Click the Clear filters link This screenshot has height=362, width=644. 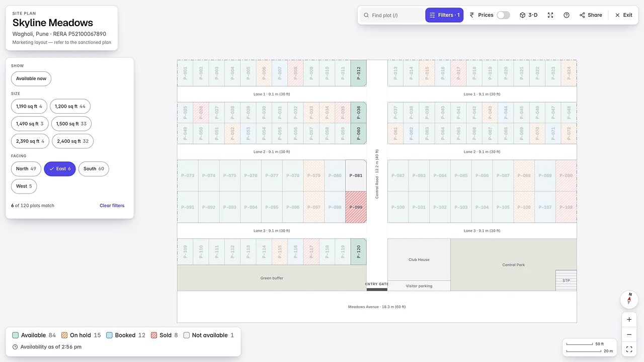click(112, 206)
